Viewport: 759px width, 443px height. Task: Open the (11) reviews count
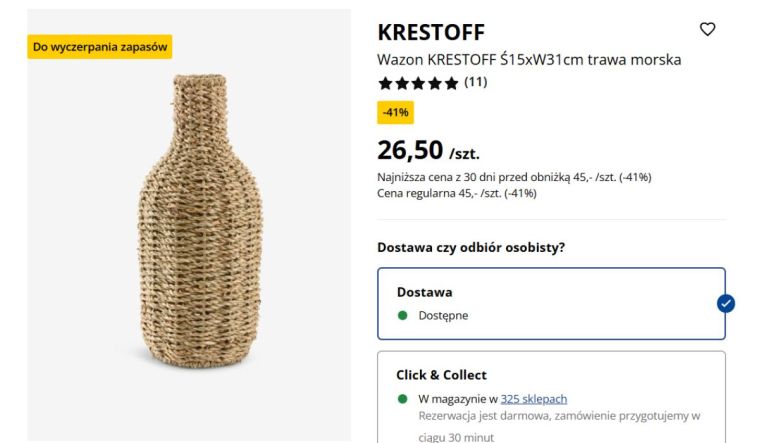475,82
